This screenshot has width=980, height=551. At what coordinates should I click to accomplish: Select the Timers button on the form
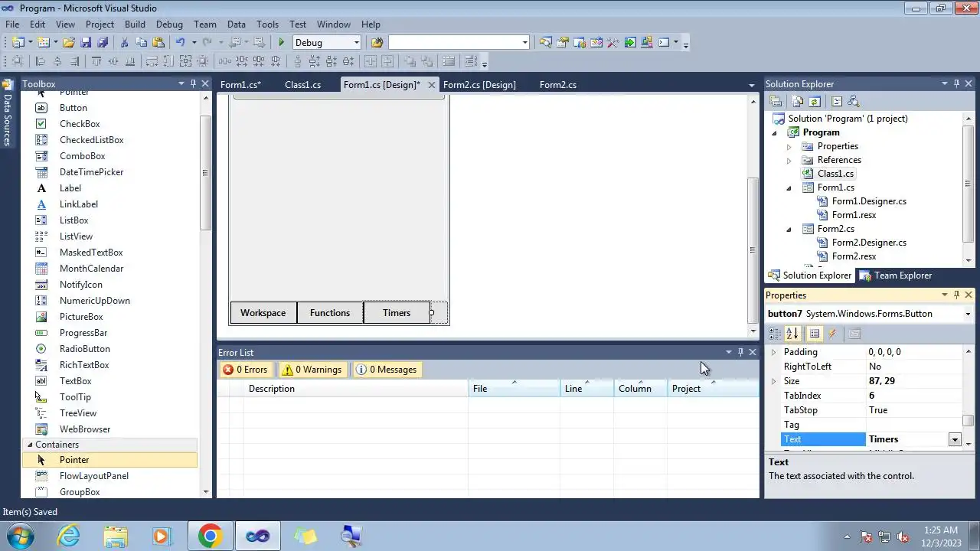click(x=397, y=313)
